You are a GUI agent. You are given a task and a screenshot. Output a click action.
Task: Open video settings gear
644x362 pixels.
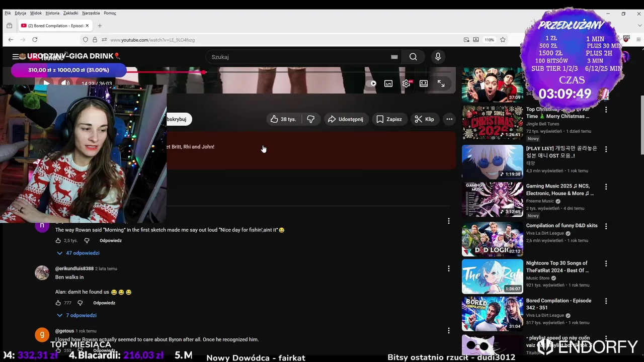406,83
